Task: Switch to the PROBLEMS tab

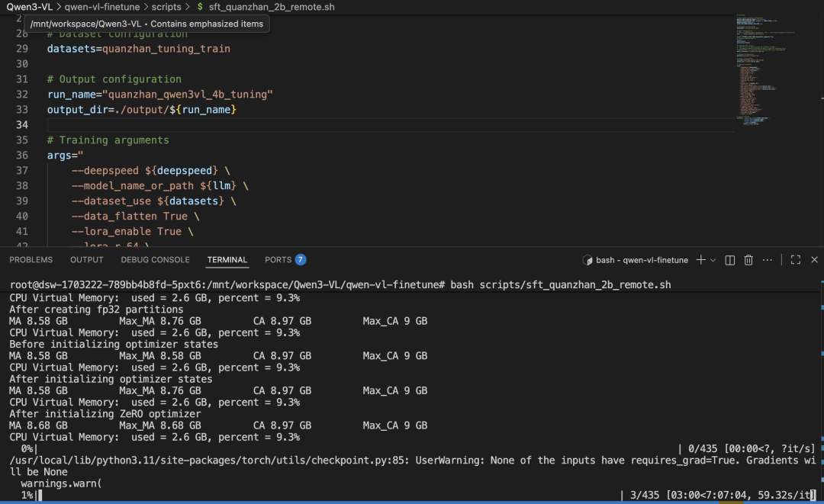Action: (31, 260)
